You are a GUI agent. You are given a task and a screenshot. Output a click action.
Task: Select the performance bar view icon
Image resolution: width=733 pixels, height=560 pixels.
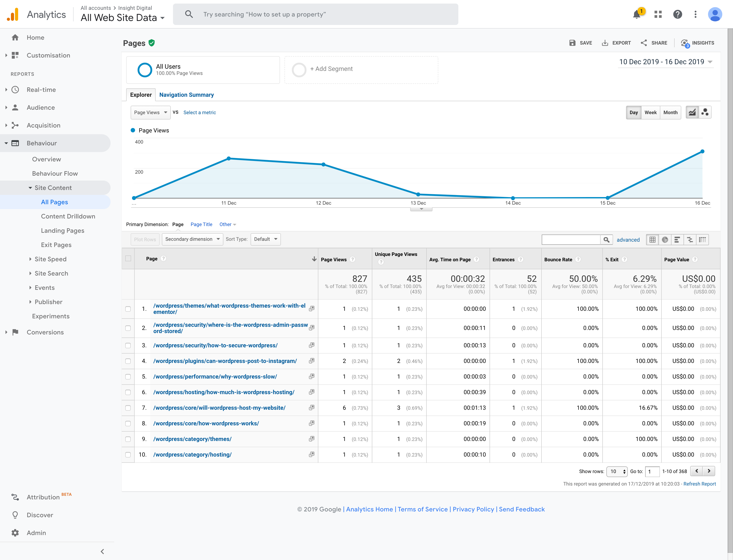click(x=677, y=239)
